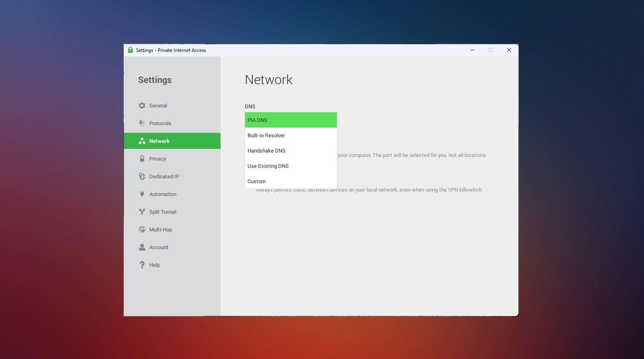Choose Built-in Resolver DNS option
The image size is (644, 359).
click(x=291, y=135)
